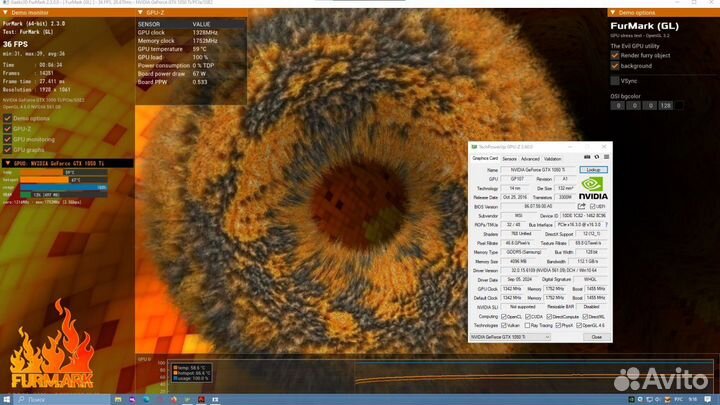The width and height of the screenshot is (720, 405).
Task: Toggle Render furry object checkbox
Action: [x=615, y=56]
